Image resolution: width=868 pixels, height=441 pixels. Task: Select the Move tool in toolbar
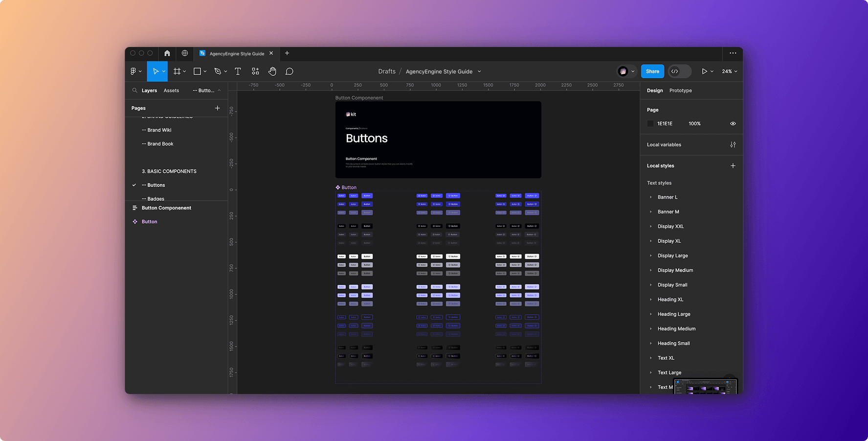pyautogui.click(x=156, y=71)
